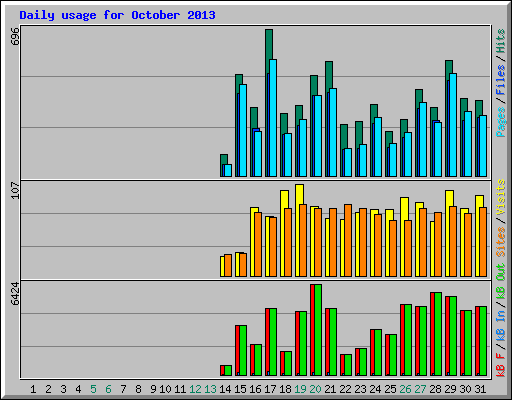Click the 107 axis maximum label
The image size is (512, 400).
(x=15, y=190)
